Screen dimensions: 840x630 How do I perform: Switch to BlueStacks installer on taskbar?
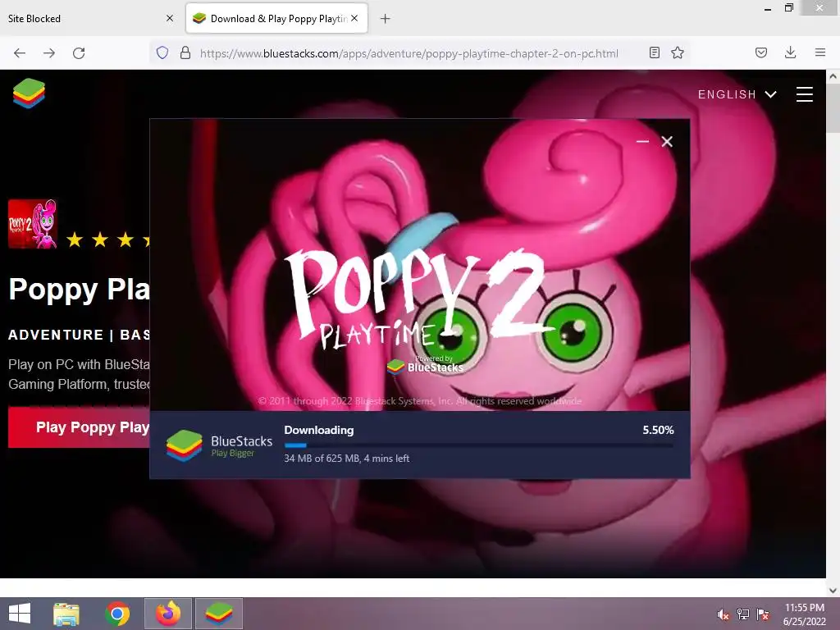219,614
